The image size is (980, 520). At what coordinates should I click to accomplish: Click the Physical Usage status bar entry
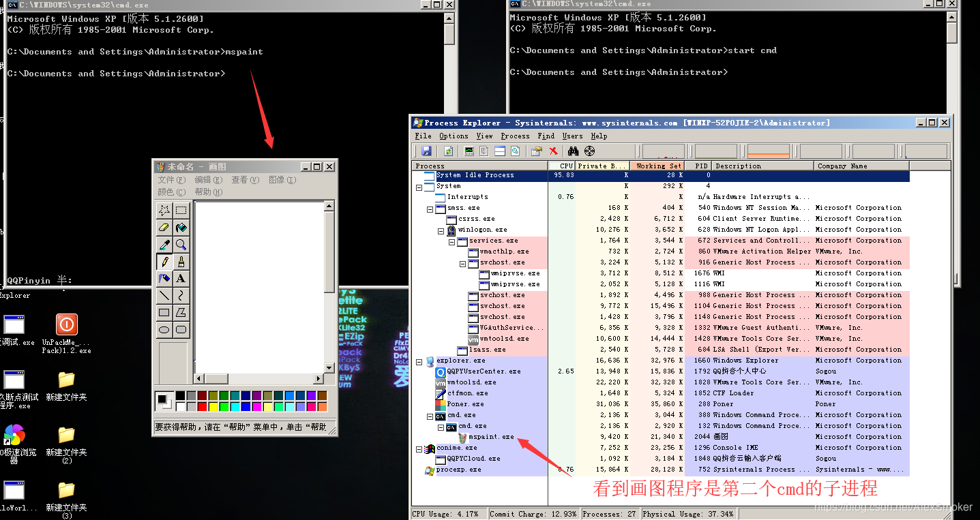[x=688, y=514]
